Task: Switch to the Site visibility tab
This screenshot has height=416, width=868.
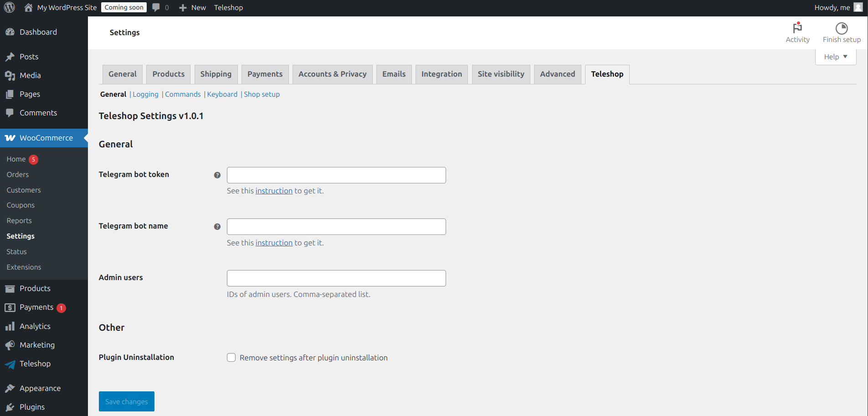Action: (x=501, y=74)
